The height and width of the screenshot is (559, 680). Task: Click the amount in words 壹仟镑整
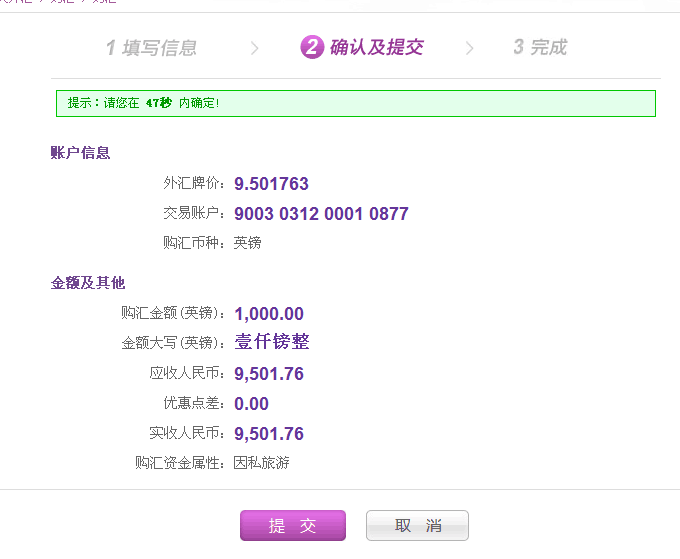[x=272, y=342]
